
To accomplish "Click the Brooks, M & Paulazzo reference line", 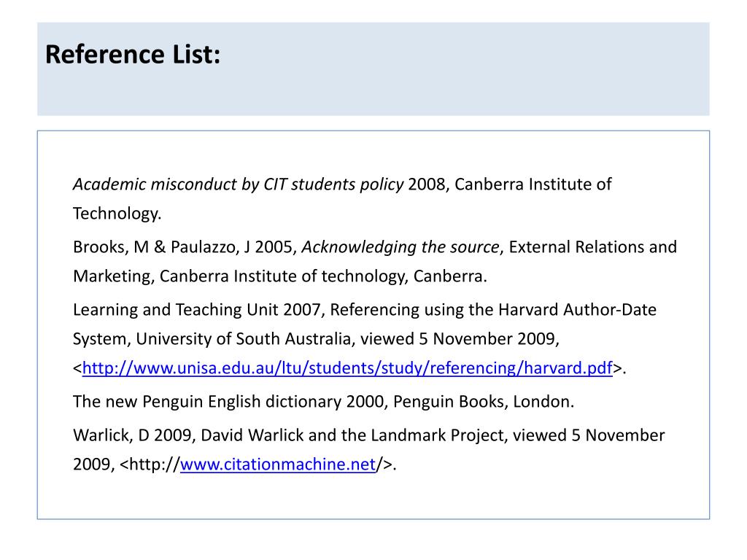I will click(x=375, y=247).
